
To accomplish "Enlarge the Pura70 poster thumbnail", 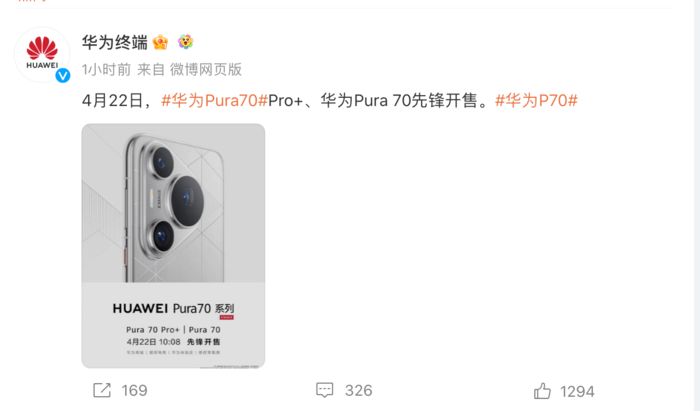I will pyautogui.click(x=173, y=246).
